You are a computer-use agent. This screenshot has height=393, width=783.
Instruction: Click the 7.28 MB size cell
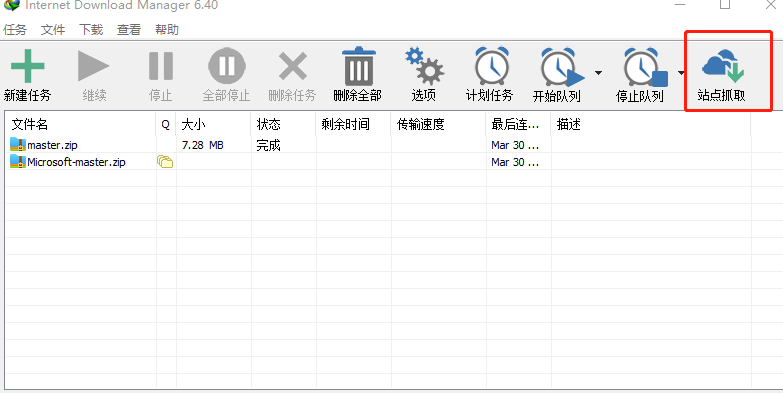coord(203,145)
